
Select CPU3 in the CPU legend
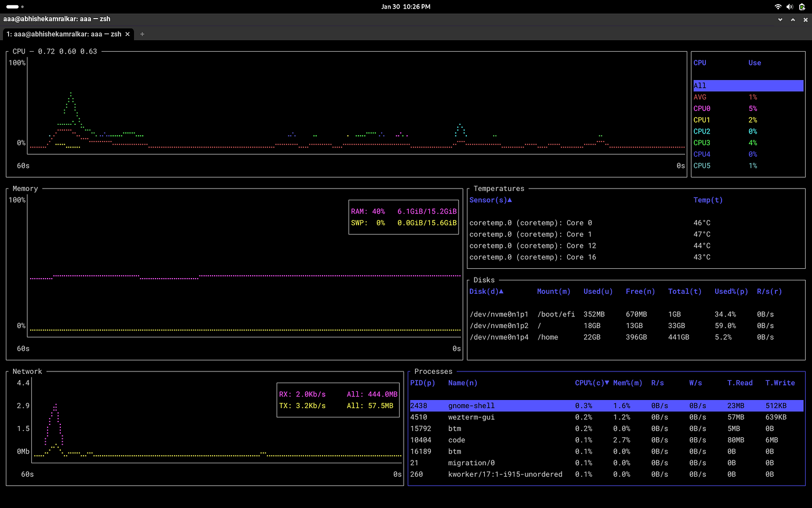click(x=748, y=143)
